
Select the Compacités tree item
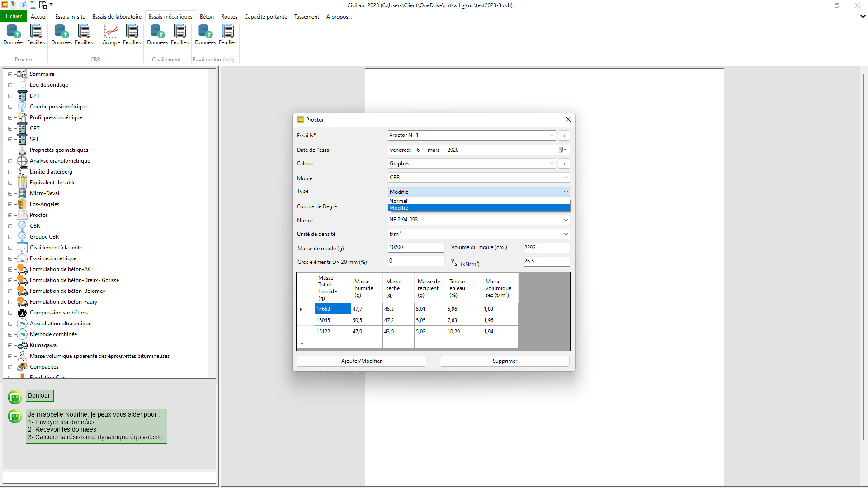click(44, 367)
